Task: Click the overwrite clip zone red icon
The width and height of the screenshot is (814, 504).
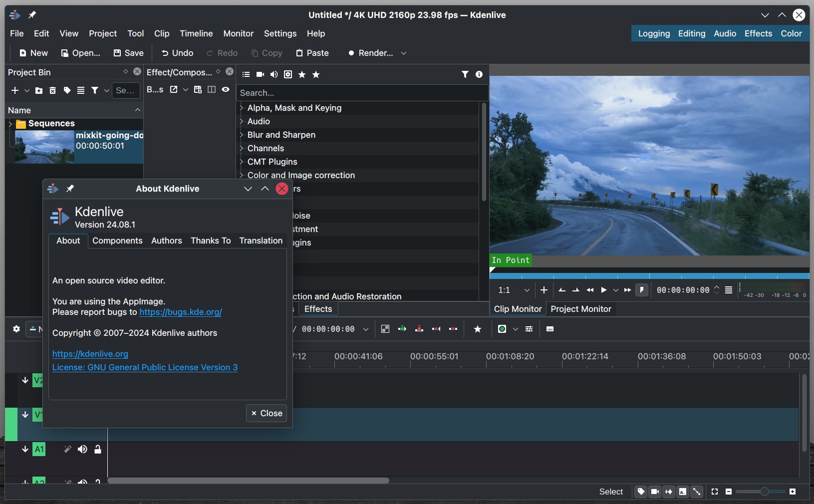Action: [x=419, y=329]
